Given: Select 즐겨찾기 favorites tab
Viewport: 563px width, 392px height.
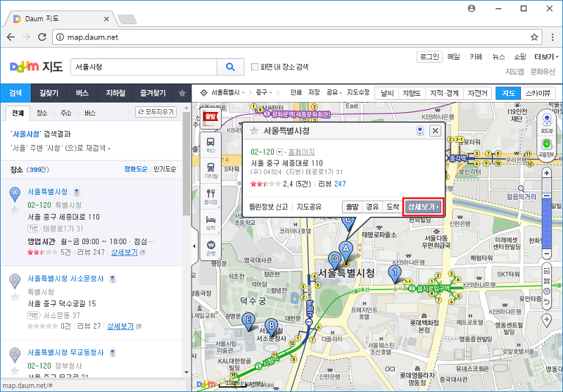Looking at the screenshot, I should coord(153,94).
